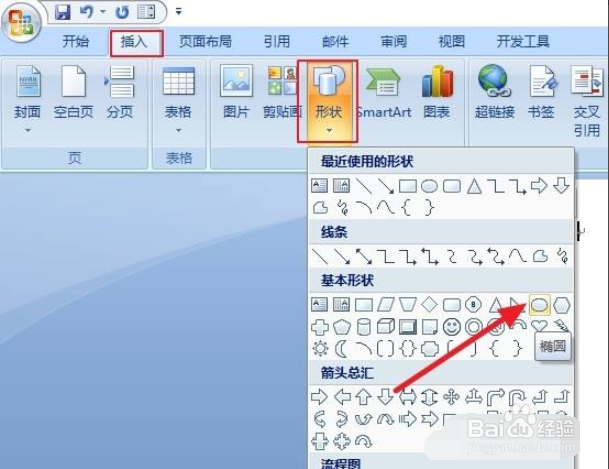Choose the sun shape
This screenshot has width=609, height=469.
click(320, 349)
